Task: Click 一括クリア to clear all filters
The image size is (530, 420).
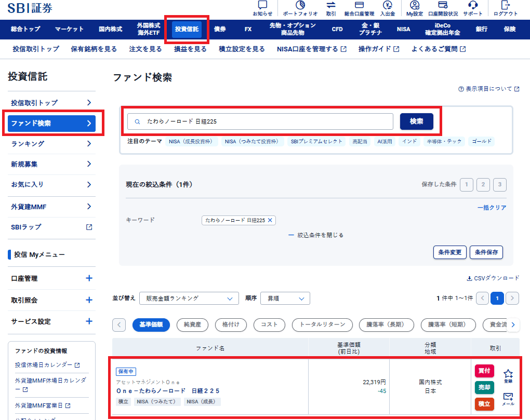Action: point(492,208)
